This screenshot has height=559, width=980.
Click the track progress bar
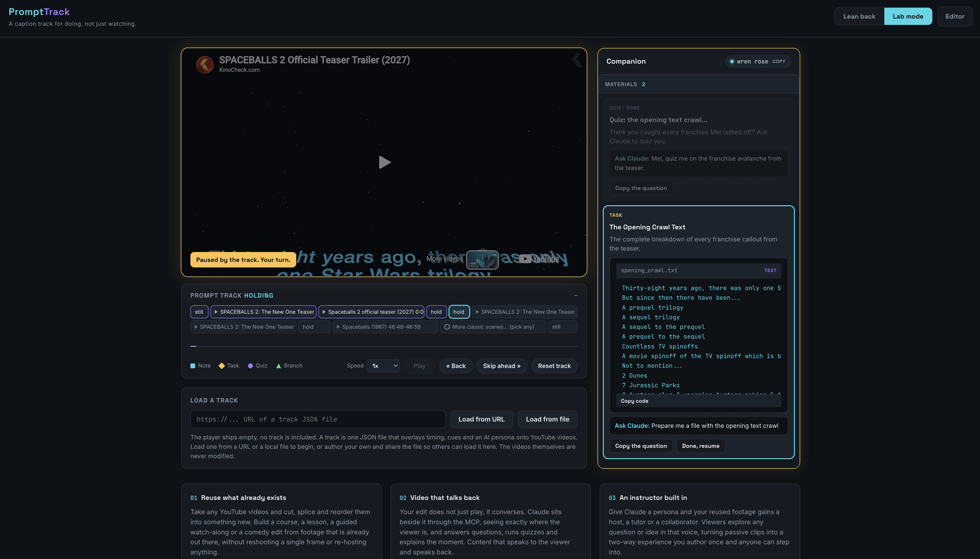tap(384, 346)
